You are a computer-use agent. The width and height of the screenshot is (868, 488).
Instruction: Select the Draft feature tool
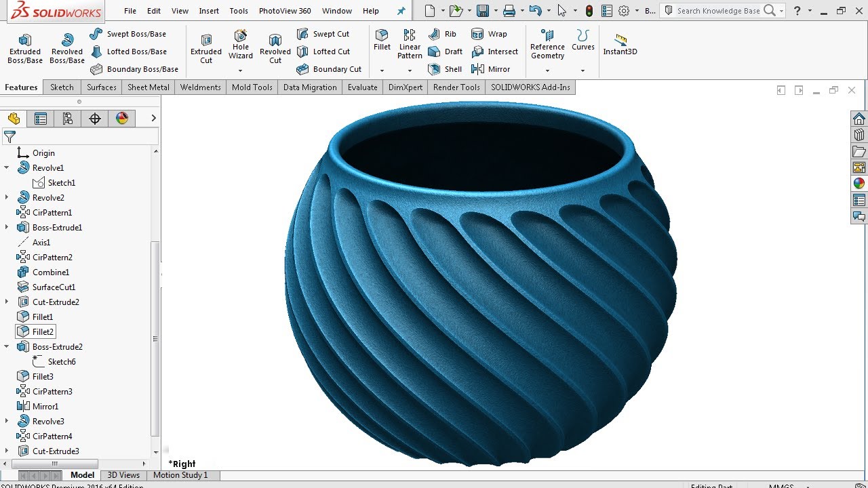[x=446, y=52]
